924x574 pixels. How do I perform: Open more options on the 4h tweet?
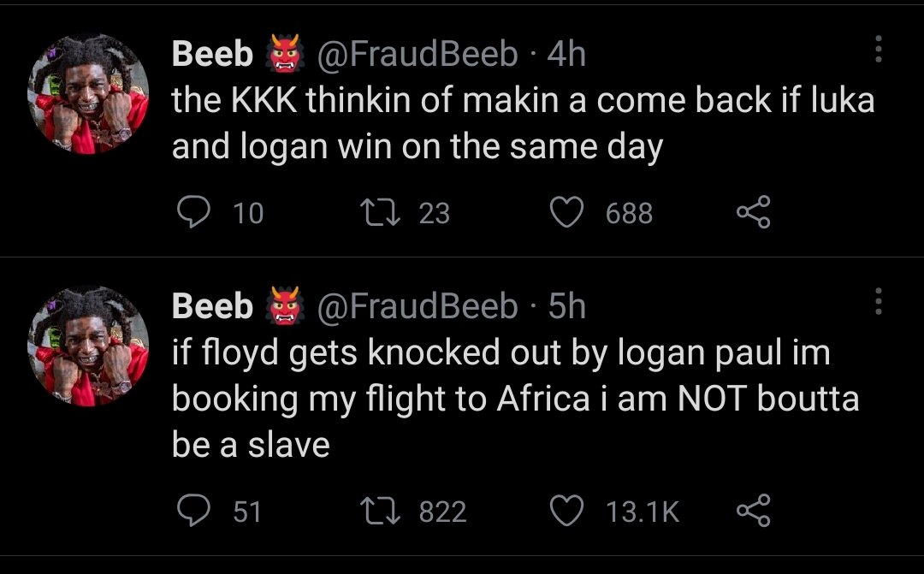click(877, 50)
